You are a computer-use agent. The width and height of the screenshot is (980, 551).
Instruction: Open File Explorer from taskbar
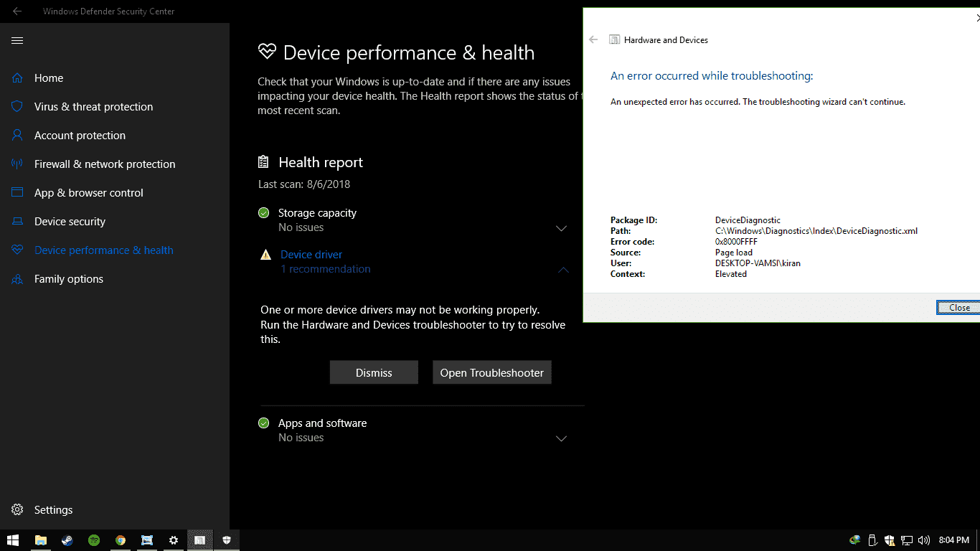[41, 540]
